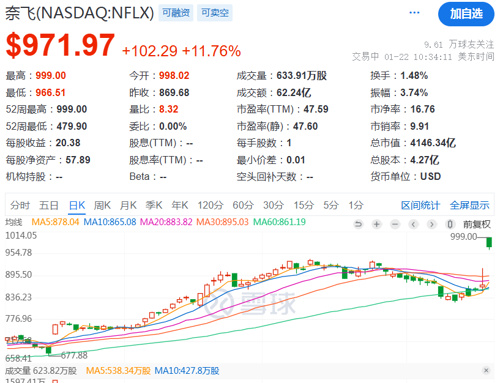
Task: Click the latest green candlestick near 999.00
Action: pyautogui.click(x=489, y=243)
